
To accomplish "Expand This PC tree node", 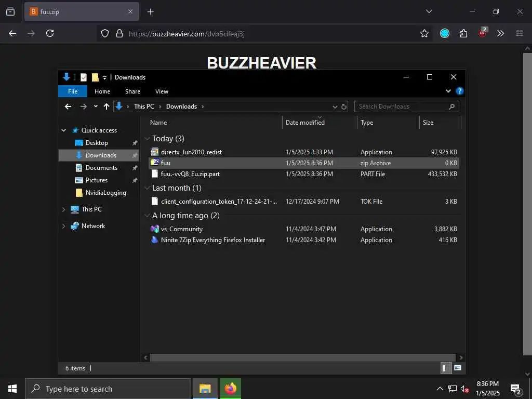I will [x=63, y=209].
